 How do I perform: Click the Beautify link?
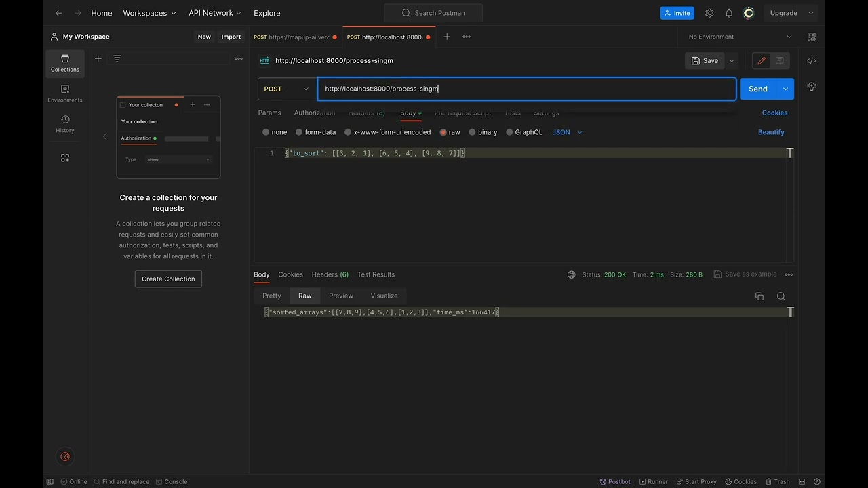pos(771,132)
